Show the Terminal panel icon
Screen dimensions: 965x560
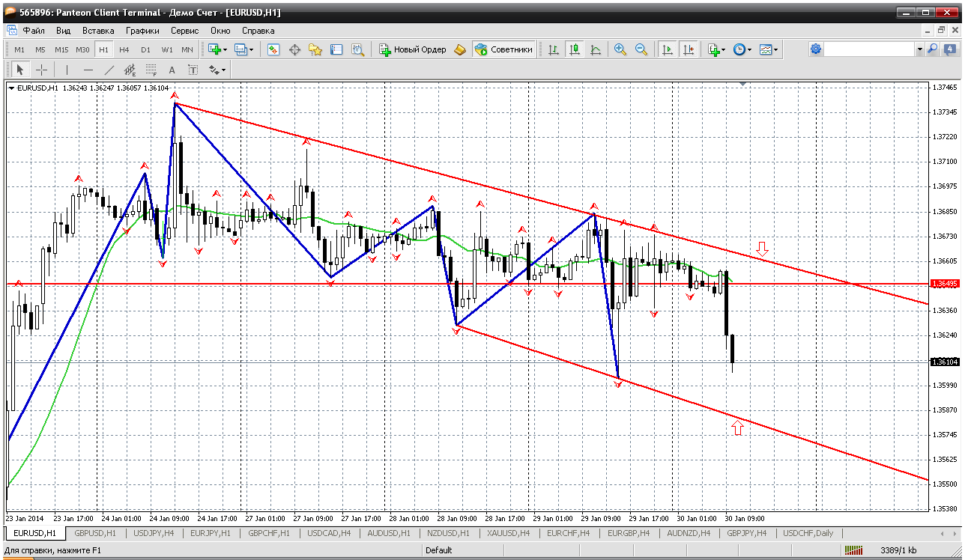click(336, 49)
